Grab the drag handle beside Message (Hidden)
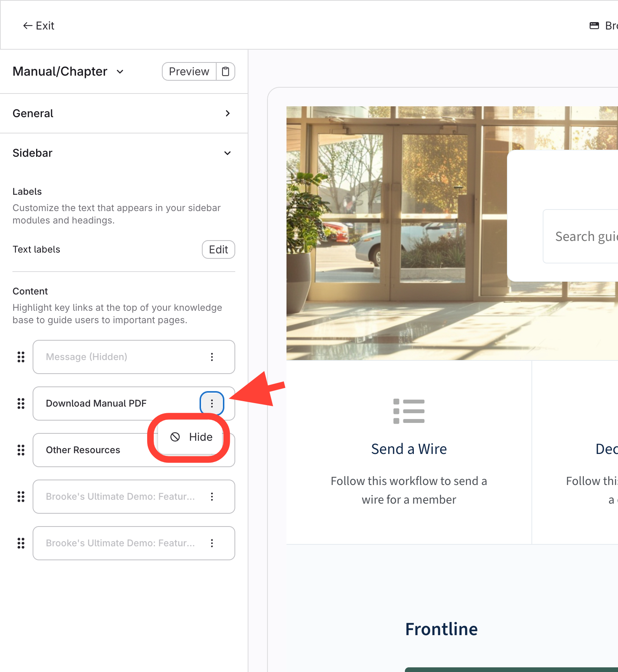The height and width of the screenshot is (672, 618). (21, 357)
